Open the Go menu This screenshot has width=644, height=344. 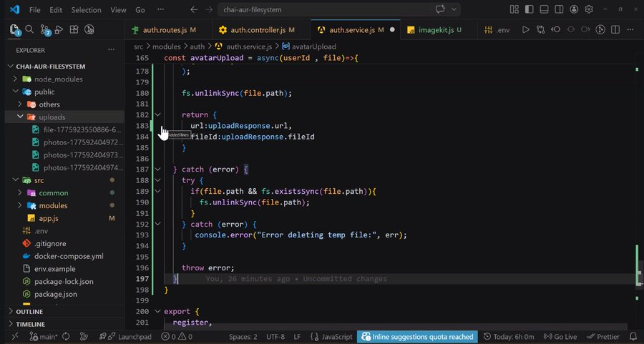(140, 10)
